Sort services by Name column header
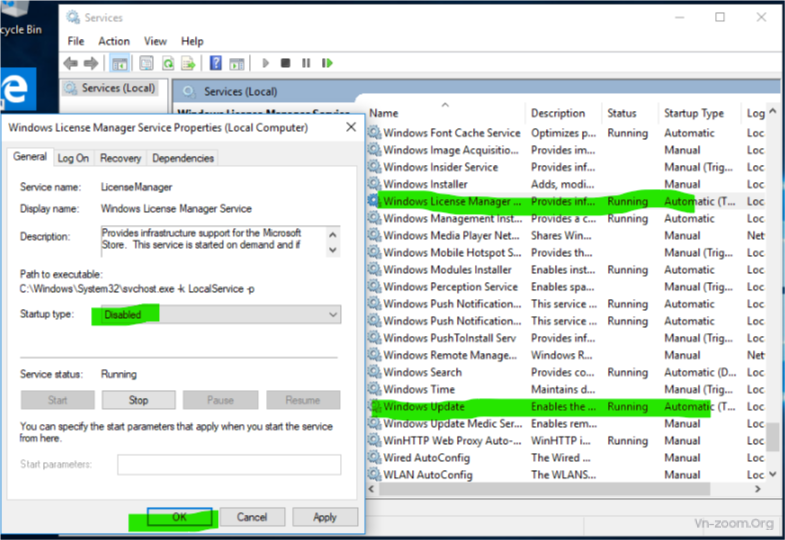The height and width of the screenshot is (540, 785). pyautogui.click(x=440, y=113)
